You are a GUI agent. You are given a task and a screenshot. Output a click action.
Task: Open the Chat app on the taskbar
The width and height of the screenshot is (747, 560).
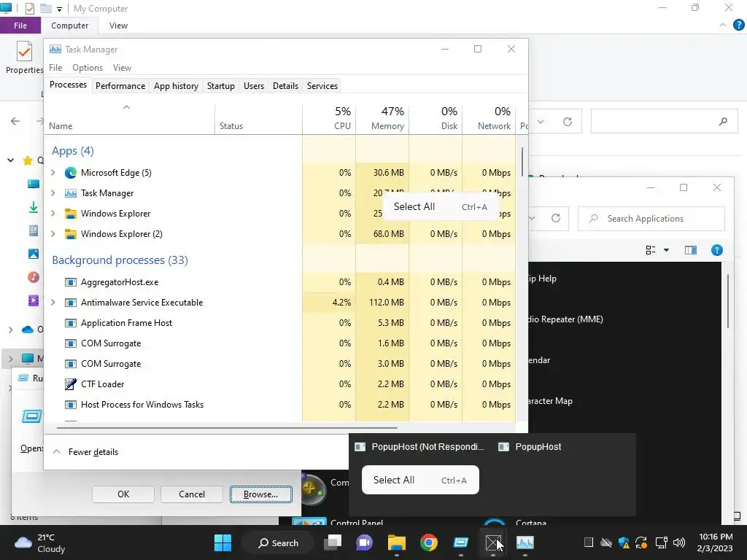365,542
